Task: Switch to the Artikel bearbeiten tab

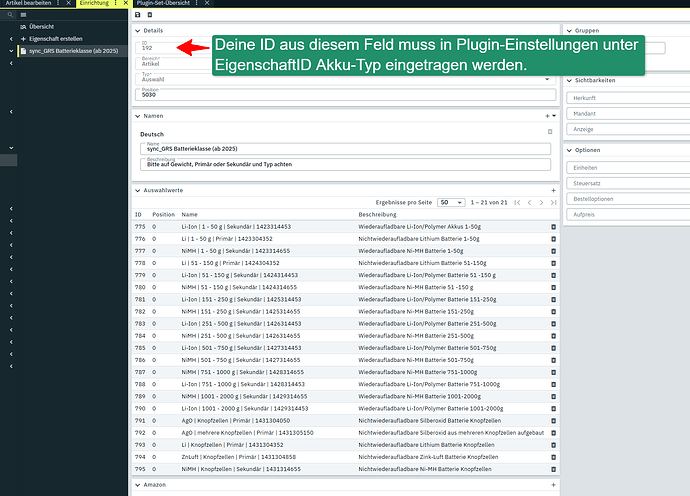Action: click(x=36, y=5)
